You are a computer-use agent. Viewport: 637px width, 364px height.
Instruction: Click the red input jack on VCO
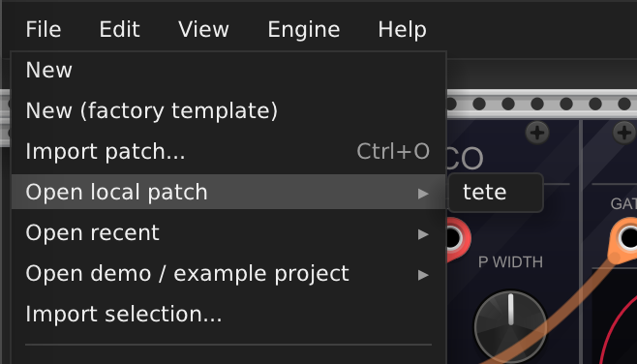click(x=455, y=239)
